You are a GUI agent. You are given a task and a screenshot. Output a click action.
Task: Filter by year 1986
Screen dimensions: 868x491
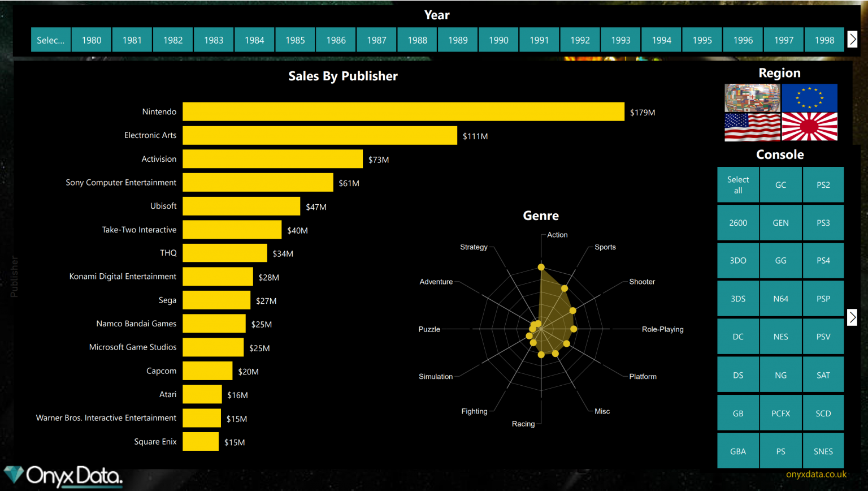point(336,40)
